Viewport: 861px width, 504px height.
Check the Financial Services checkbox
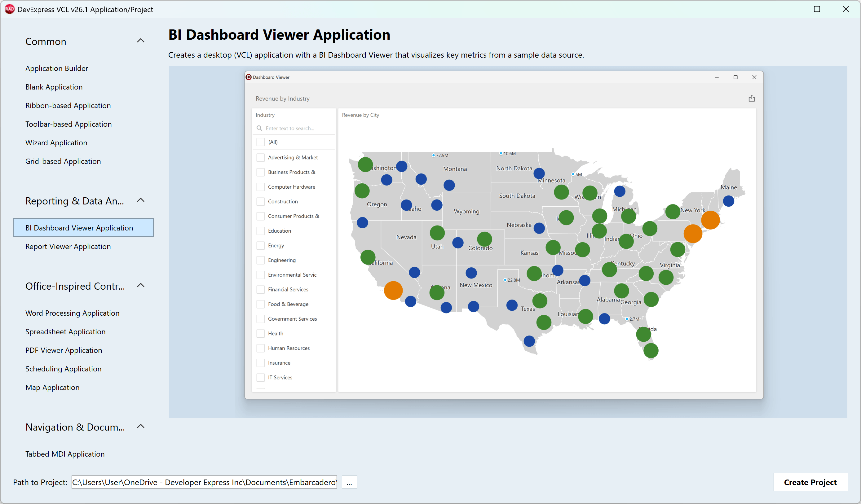(260, 290)
